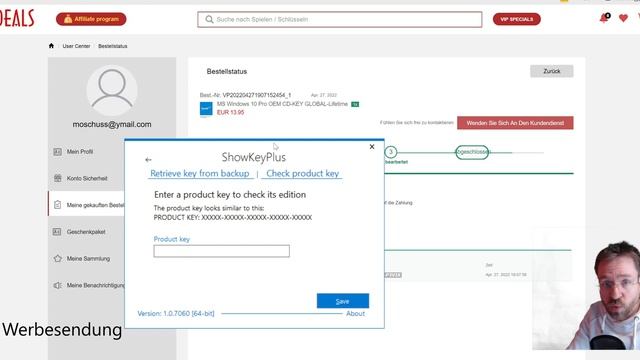This screenshot has width=640, height=360.
Task: Open the notifications bell icon
Action: (604, 18)
